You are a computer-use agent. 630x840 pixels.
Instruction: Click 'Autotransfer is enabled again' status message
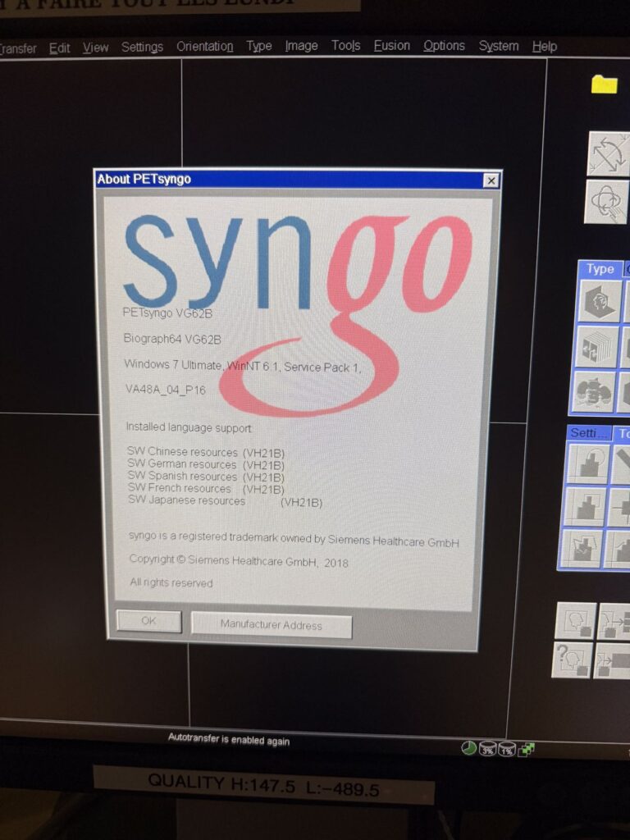229,739
